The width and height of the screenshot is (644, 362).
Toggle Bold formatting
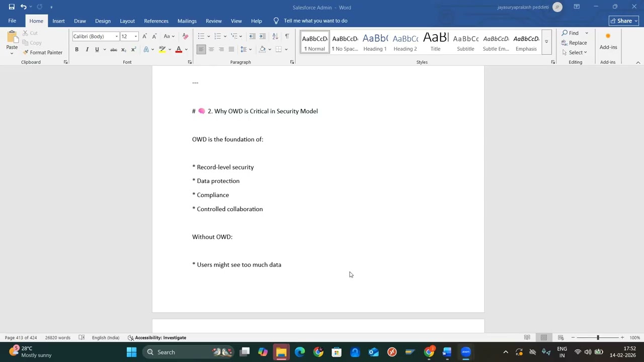coord(76,49)
